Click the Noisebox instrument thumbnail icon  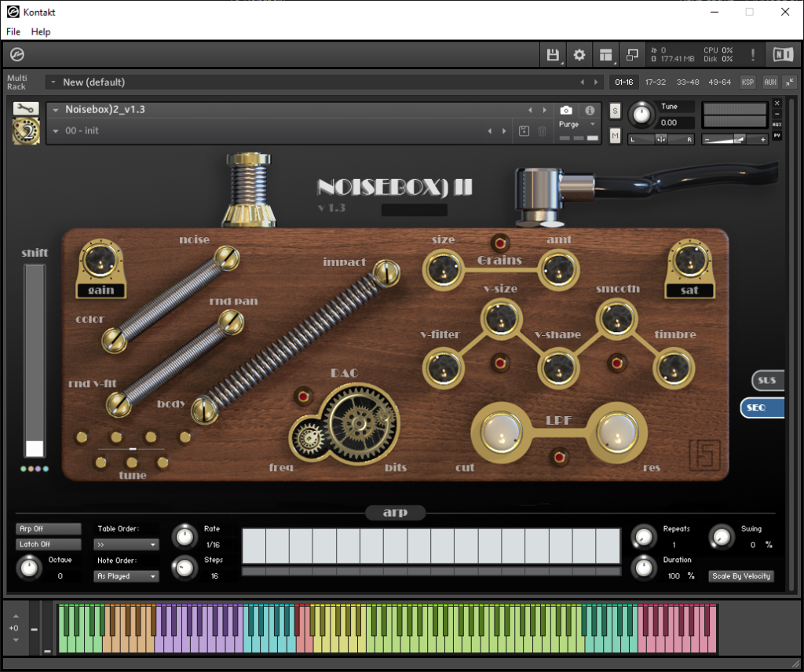click(26, 130)
